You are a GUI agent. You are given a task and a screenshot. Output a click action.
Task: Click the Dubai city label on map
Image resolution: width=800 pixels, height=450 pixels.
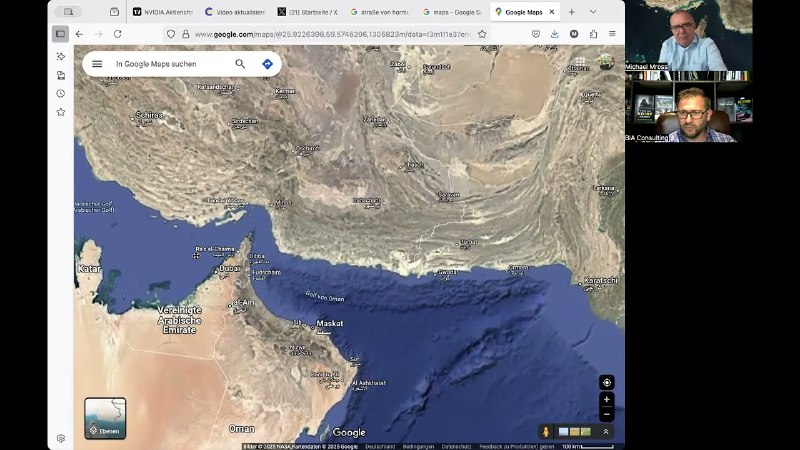[230, 268]
